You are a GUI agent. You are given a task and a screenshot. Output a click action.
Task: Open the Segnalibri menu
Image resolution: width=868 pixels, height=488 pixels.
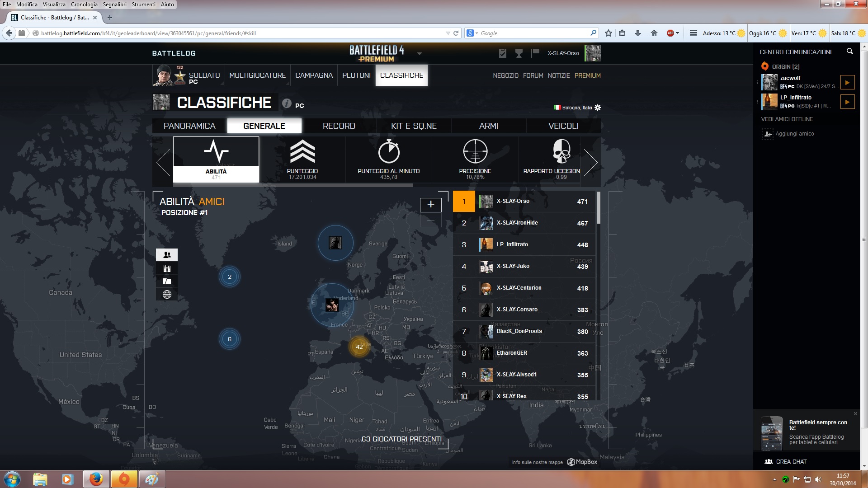[115, 5]
